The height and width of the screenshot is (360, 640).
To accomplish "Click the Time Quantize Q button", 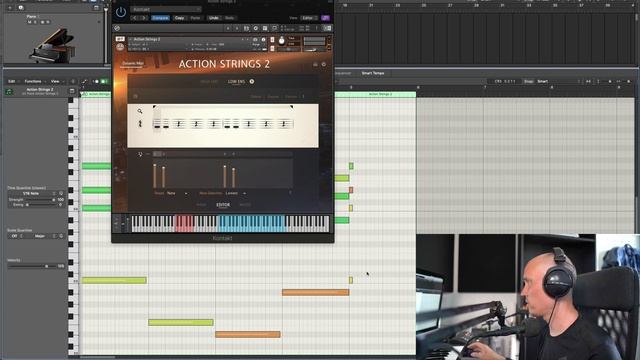I will coord(61,193).
